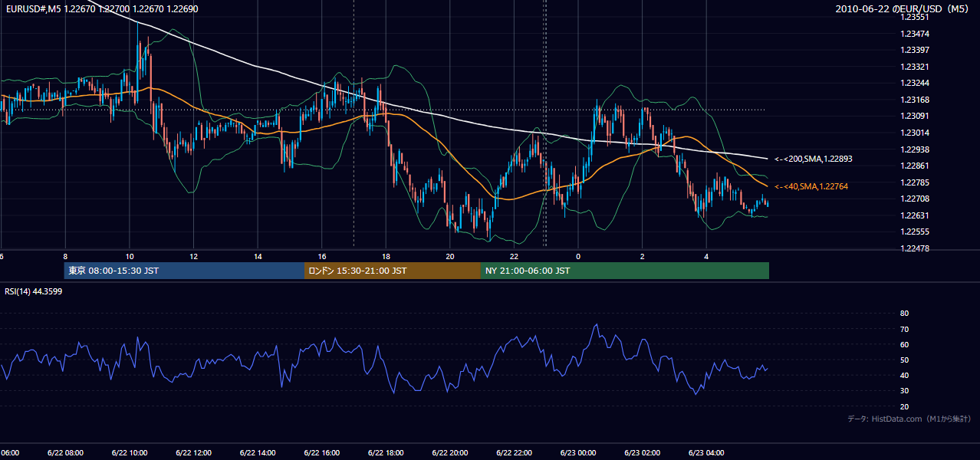
Task: Click the 6/22 12:00 timestamp on bottom axis
Action: tap(193, 453)
